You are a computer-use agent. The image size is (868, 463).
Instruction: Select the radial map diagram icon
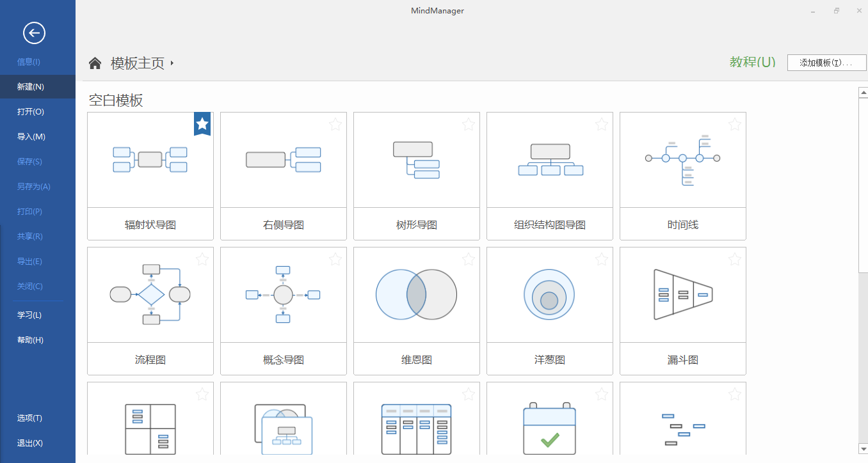click(x=150, y=160)
